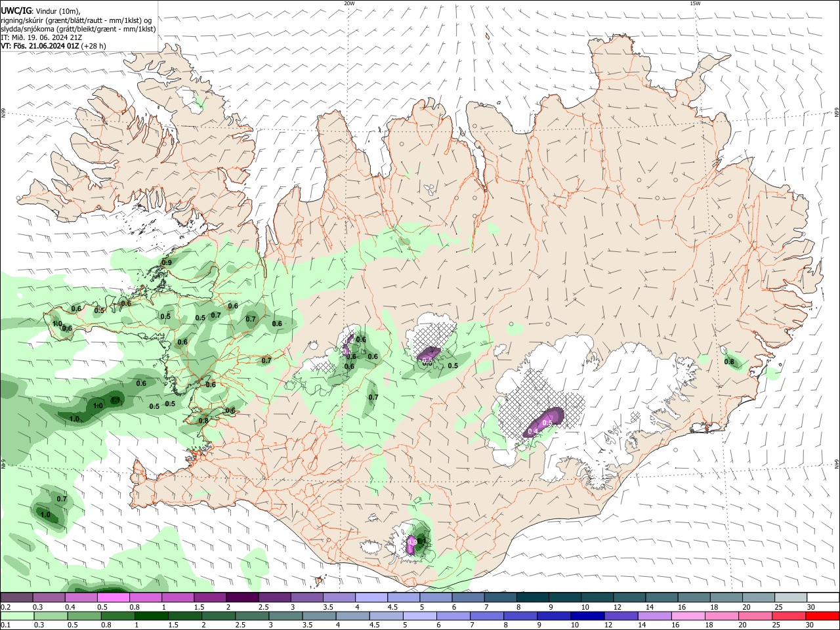Choose the darkest green rain swatch labeled 1
The width and height of the screenshot is (840, 630).
pyautogui.click(x=152, y=616)
